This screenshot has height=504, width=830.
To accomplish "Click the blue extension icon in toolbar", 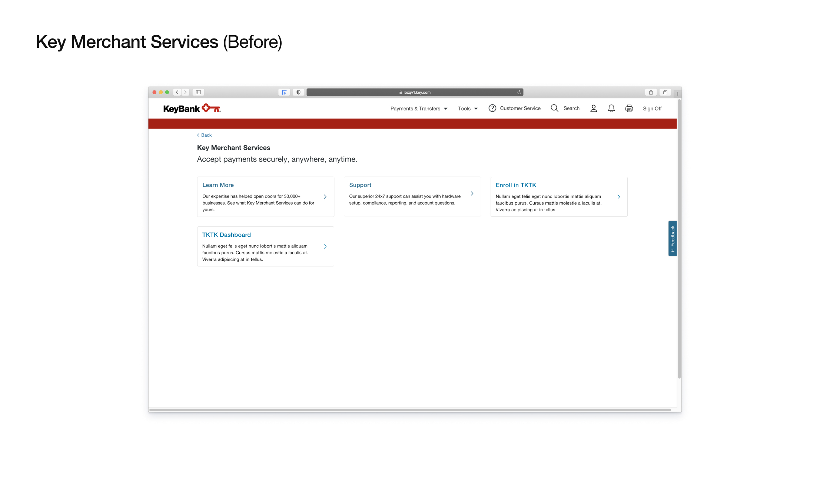I will point(284,92).
